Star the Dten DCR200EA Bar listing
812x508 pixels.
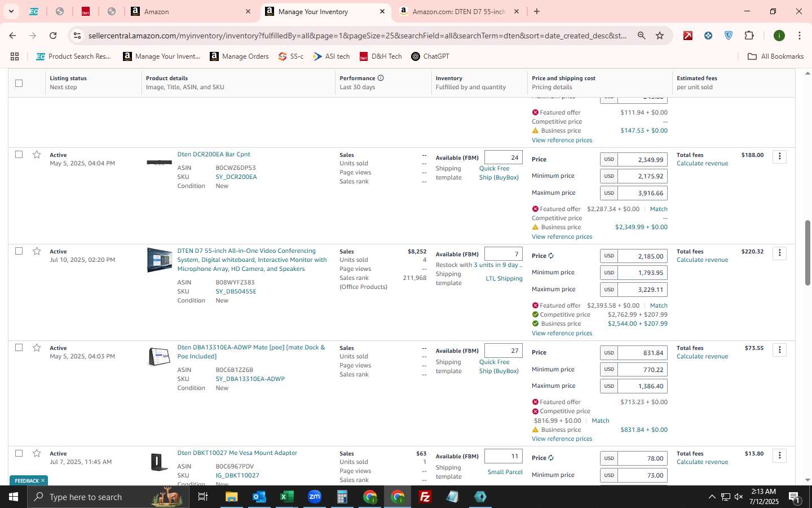click(x=37, y=155)
